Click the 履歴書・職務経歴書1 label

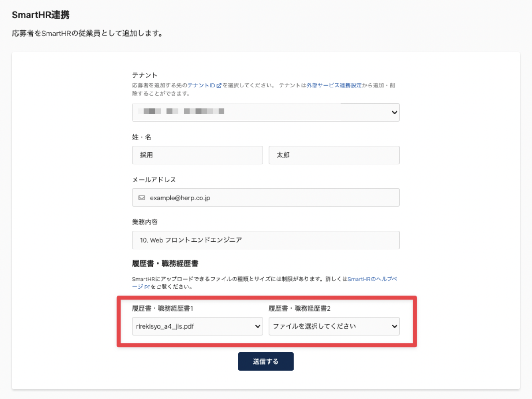[163, 308]
